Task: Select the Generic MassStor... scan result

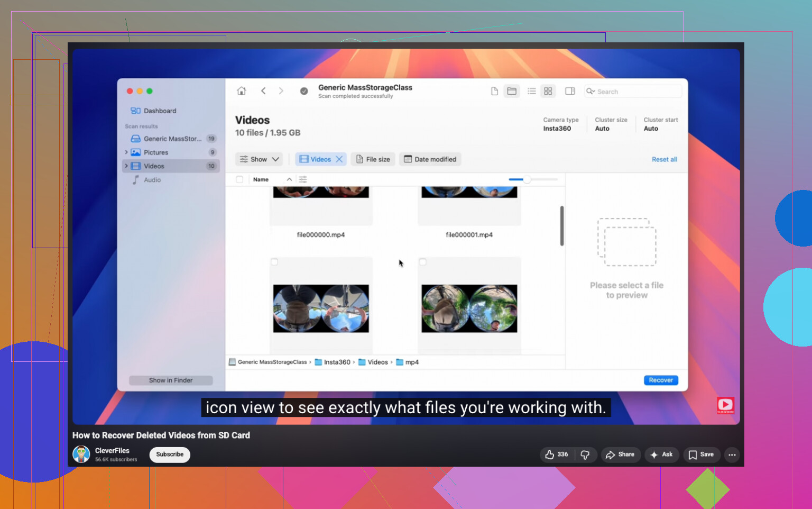Action: (172, 139)
